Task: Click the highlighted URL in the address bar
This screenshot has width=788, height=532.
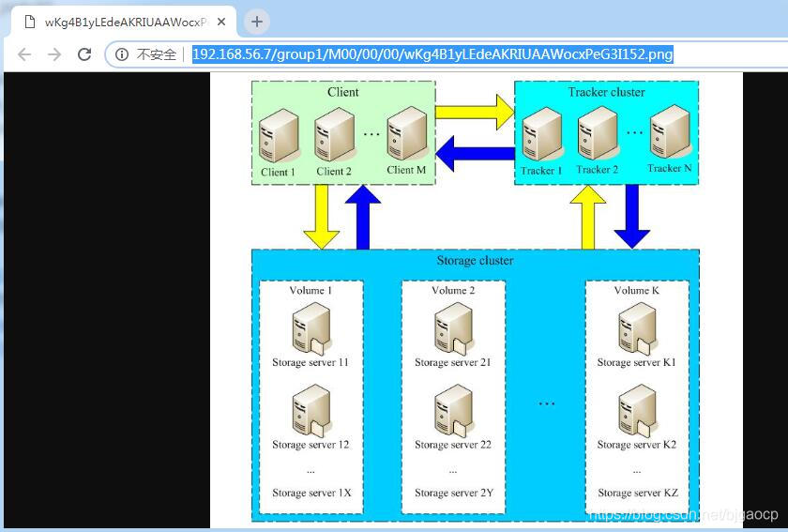Action: click(432, 54)
